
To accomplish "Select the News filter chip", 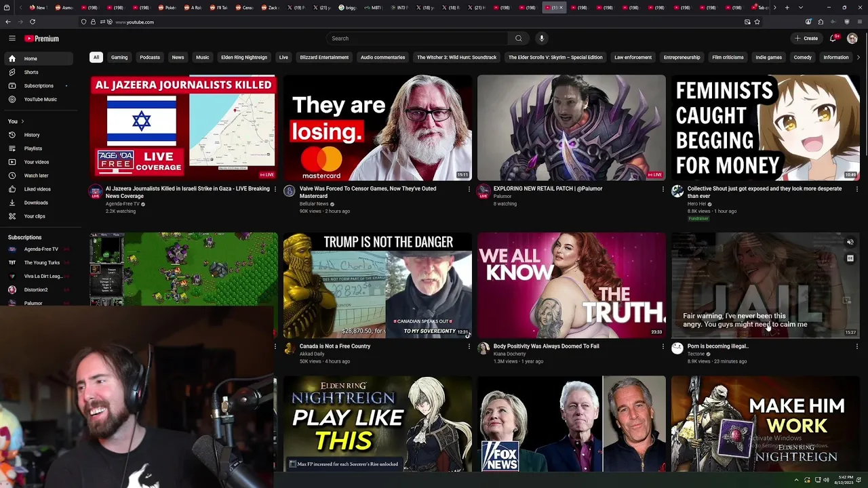I will pos(178,58).
